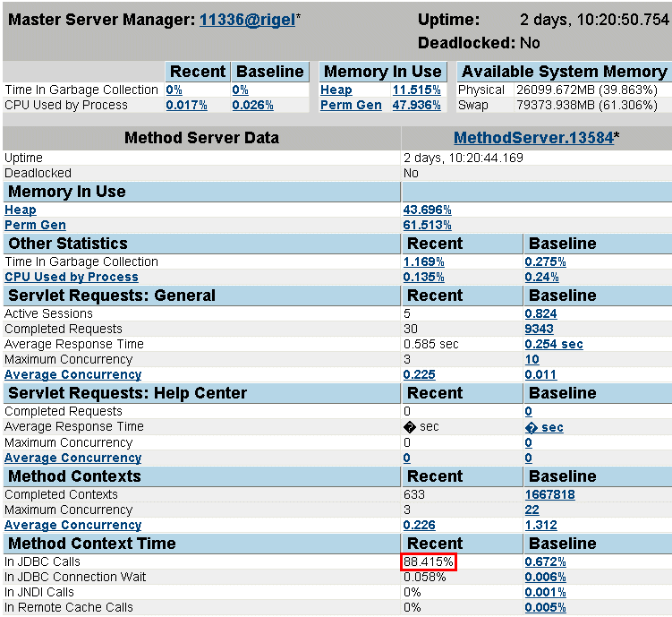The image size is (672, 617).
Task: Select the 88.415% In JDBC Calls value
Action: [x=429, y=562]
